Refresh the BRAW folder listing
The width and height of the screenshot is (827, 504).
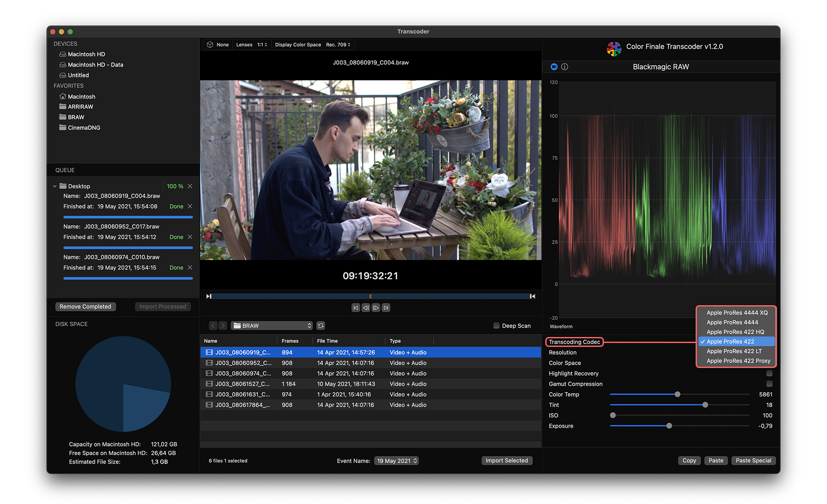click(x=321, y=326)
